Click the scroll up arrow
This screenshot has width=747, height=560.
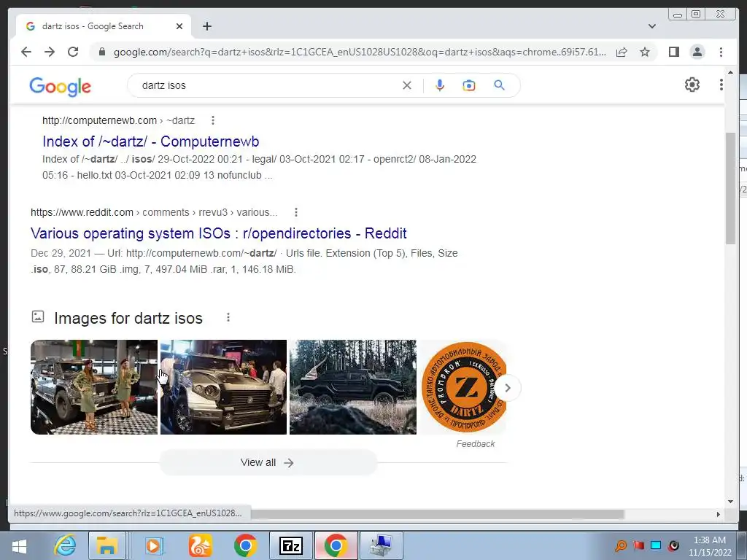[730, 72]
